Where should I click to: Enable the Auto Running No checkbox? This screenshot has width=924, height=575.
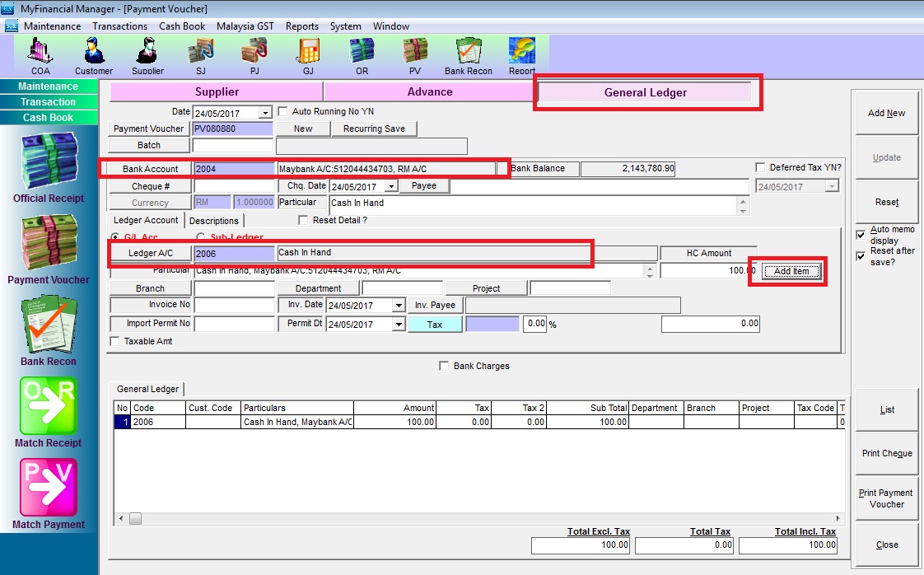click(283, 111)
